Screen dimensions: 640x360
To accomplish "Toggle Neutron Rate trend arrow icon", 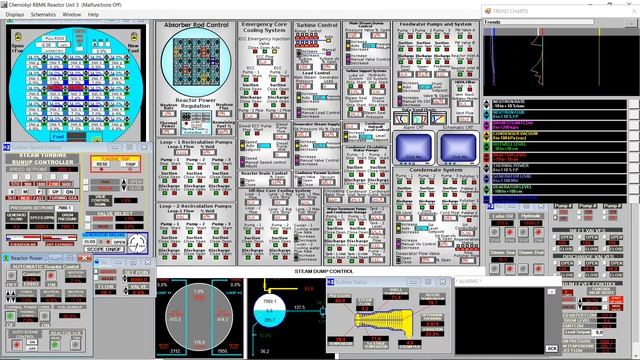I will pyautogui.click(x=487, y=104).
